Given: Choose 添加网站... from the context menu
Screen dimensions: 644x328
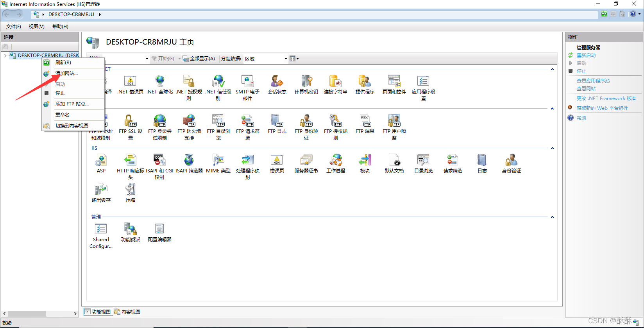Looking at the screenshot, I should point(73,73).
